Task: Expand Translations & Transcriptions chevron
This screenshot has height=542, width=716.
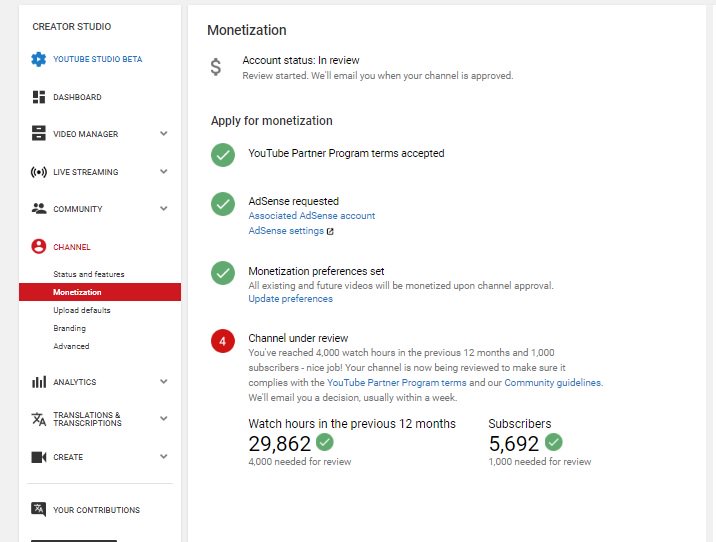Action: click(163, 418)
